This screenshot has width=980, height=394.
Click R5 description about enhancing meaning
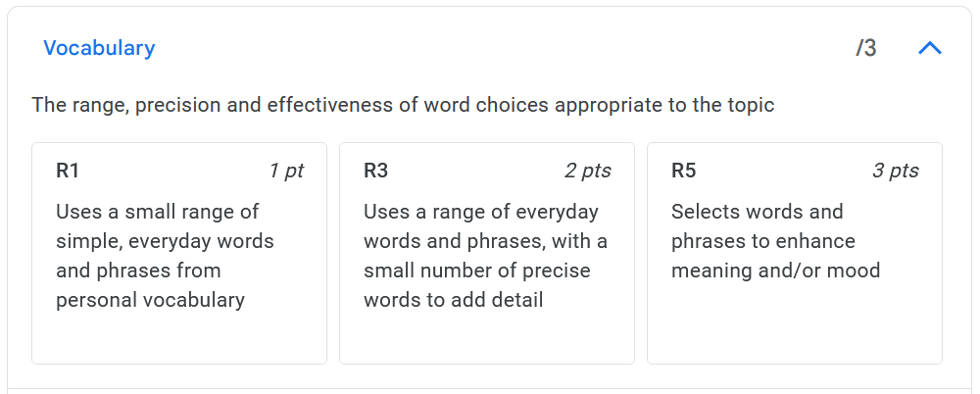[x=774, y=241]
